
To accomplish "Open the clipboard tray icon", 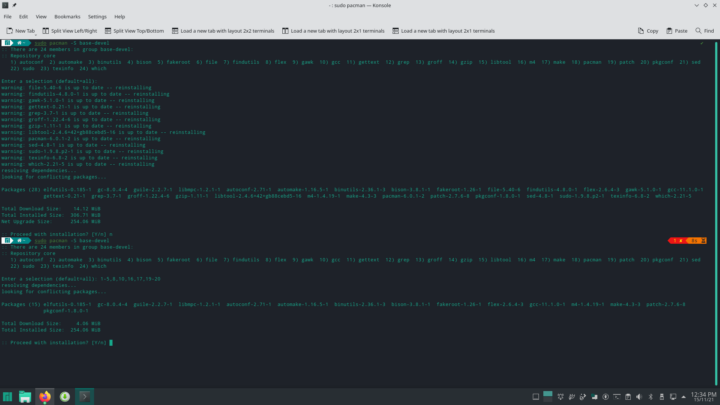I will (628, 397).
